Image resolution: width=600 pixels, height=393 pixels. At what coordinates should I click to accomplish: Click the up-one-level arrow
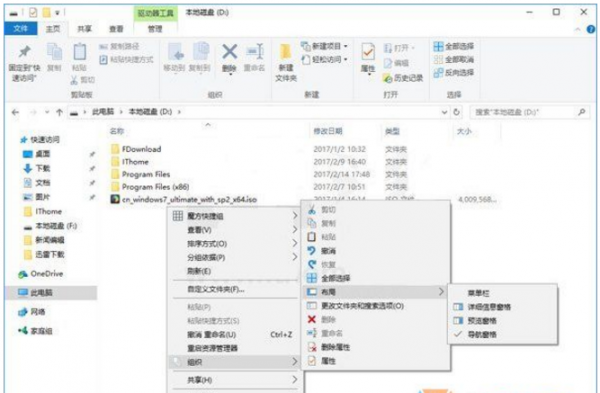tap(59, 112)
